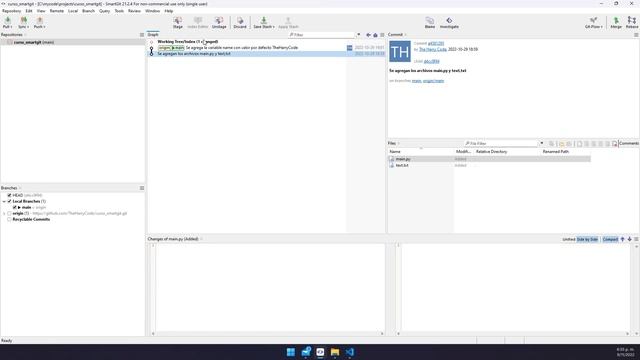The height and width of the screenshot is (360, 640).
Task: Toggle the Compact diff option
Action: (610, 239)
